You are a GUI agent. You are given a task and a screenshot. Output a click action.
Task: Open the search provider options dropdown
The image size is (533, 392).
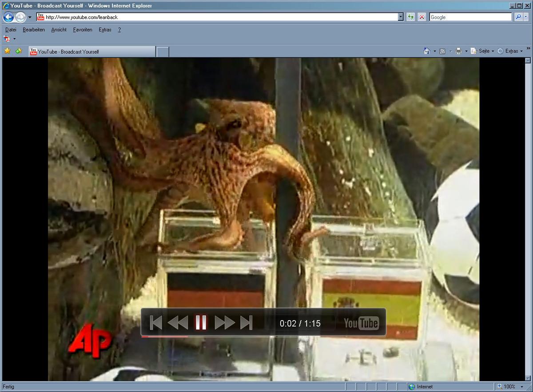tap(526, 17)
